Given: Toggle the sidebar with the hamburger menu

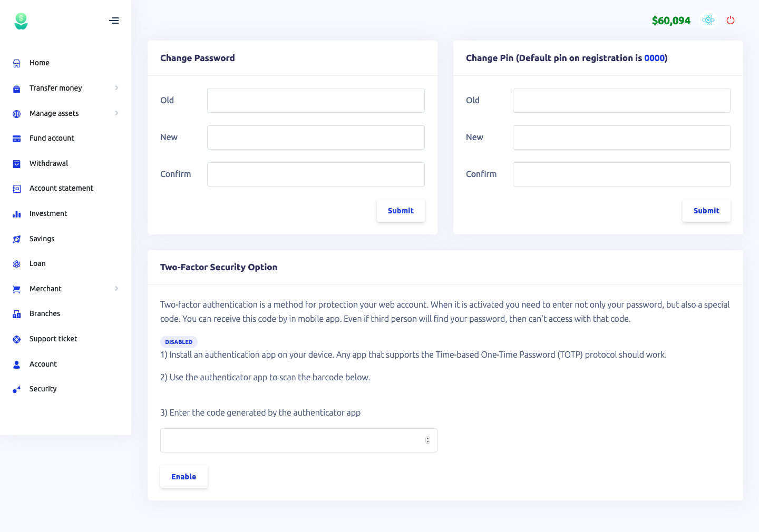Looking at the screenshot, I should [114, 21].
